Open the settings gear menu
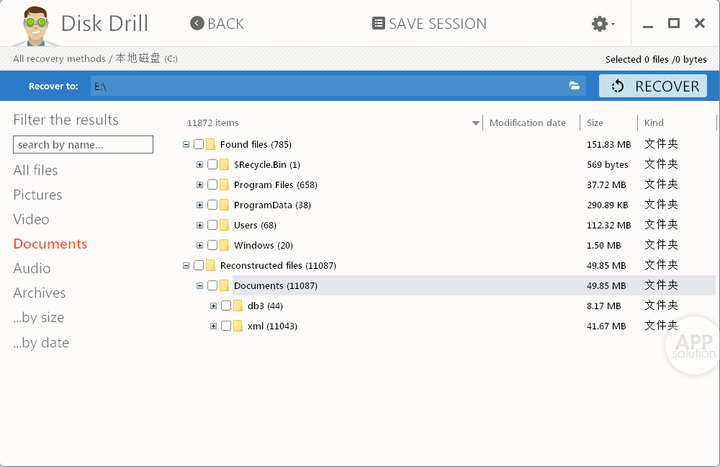Image resolution: width=720 pixels, height=467 pixels. (x=603, y=23)
